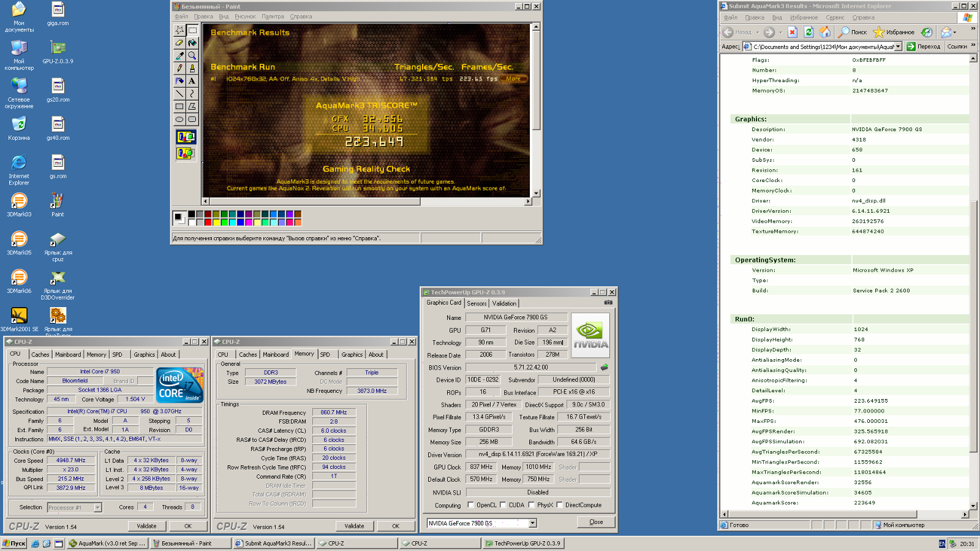Select the Text tool in Paint
980x551 pixels.
point(192,80)
